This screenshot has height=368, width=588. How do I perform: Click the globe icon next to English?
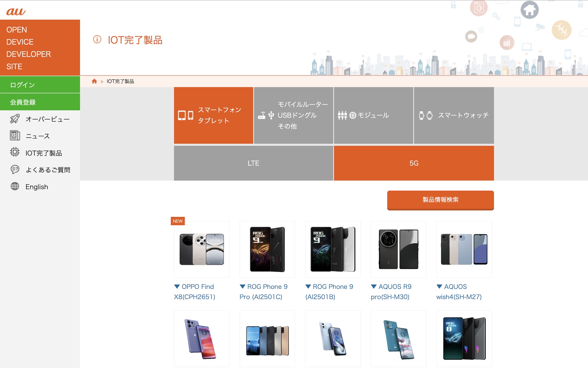click(15, 186)
